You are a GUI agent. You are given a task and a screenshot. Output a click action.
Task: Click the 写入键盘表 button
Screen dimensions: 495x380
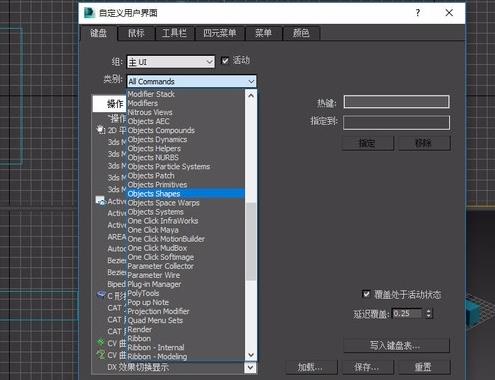click(x=396, y=346)
